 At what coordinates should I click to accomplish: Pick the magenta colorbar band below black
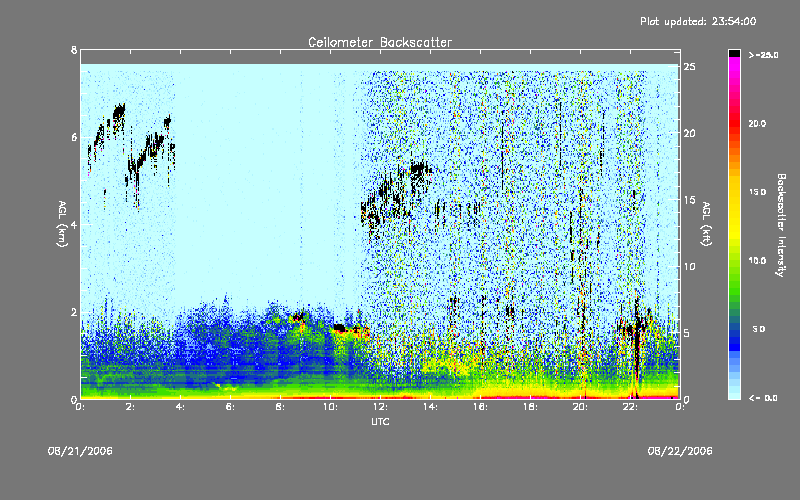coord(734,63)
